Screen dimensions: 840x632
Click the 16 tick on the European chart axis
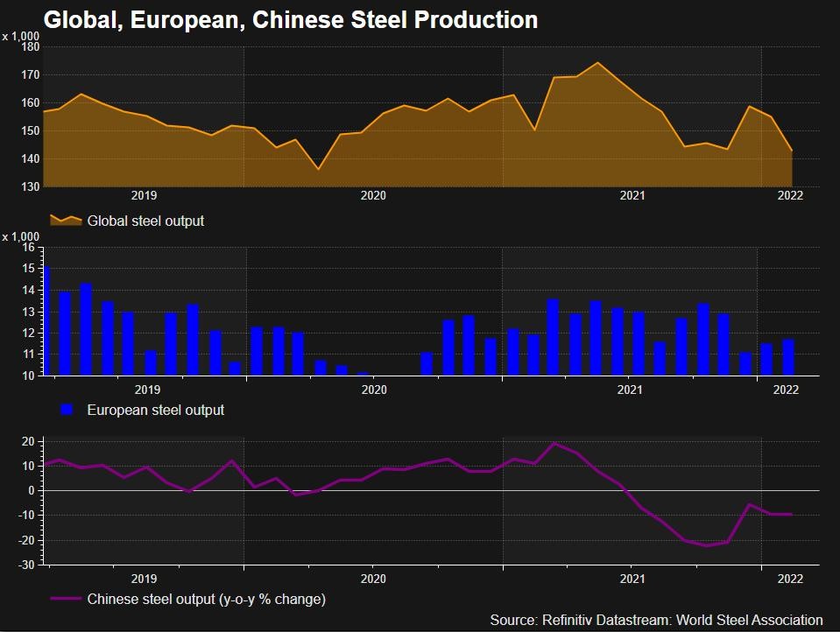pos(27,248)
